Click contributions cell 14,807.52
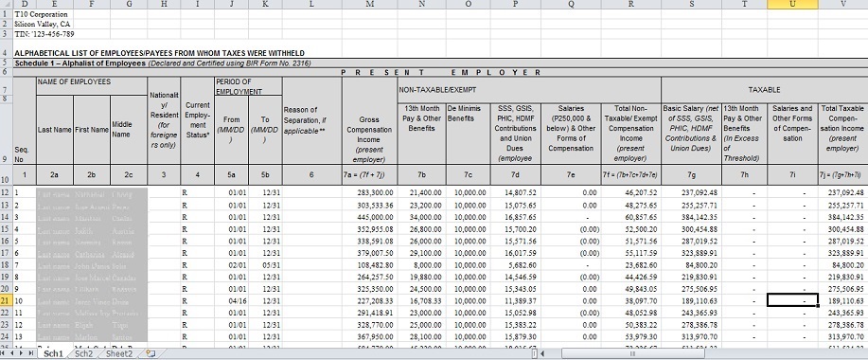868x360 pixels. pos(515,192)
